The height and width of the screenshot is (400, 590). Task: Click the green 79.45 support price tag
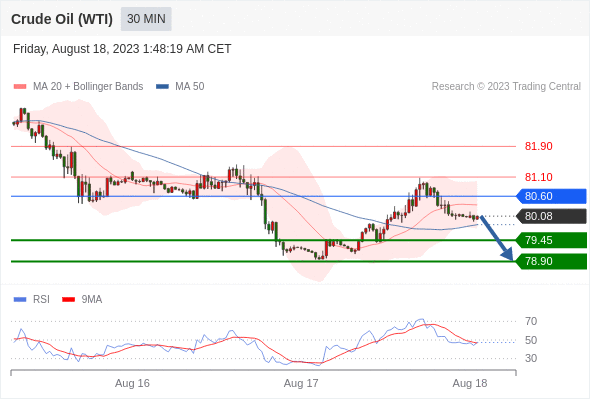click(x=551, y=240)
